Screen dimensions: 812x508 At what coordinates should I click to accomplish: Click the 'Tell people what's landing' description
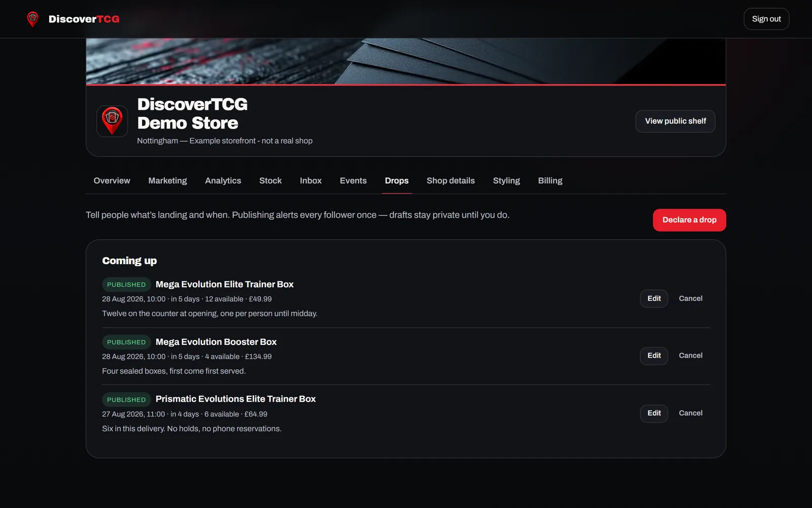click(x=297, y=215)
